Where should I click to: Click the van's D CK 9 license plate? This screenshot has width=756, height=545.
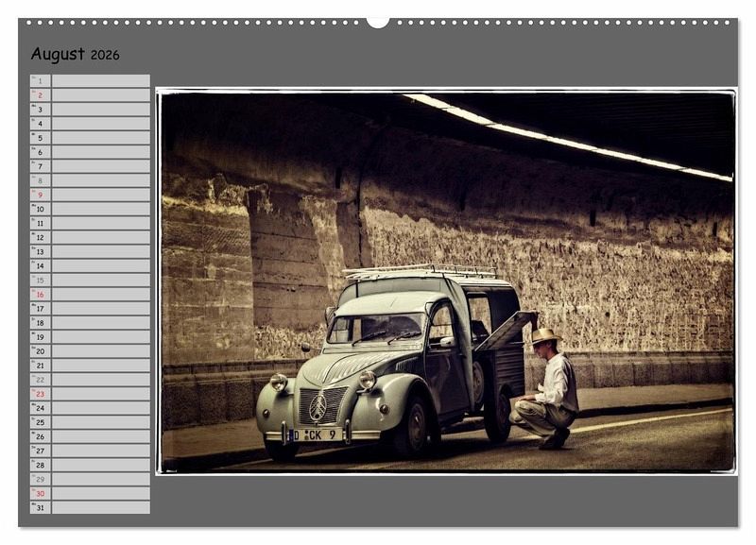[x=317, y=434]
